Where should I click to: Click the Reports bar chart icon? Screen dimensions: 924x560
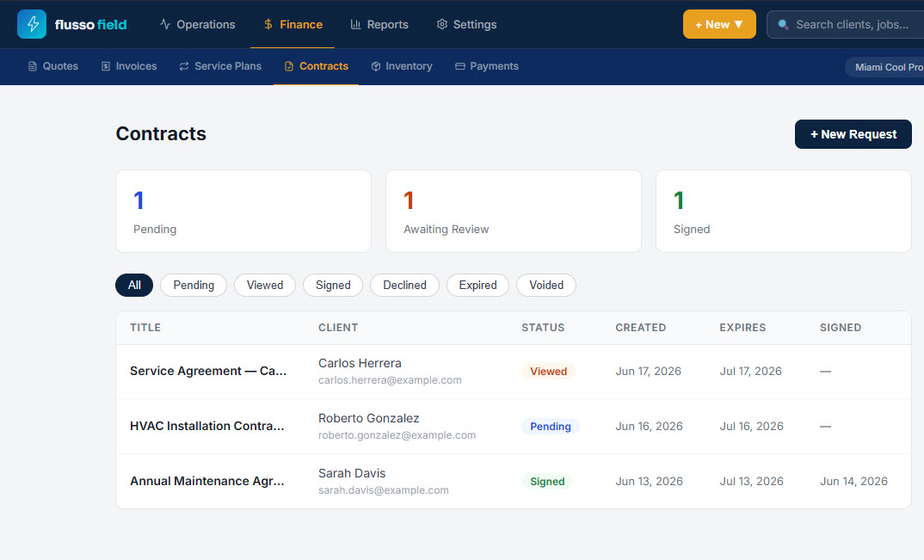(355, 24)
